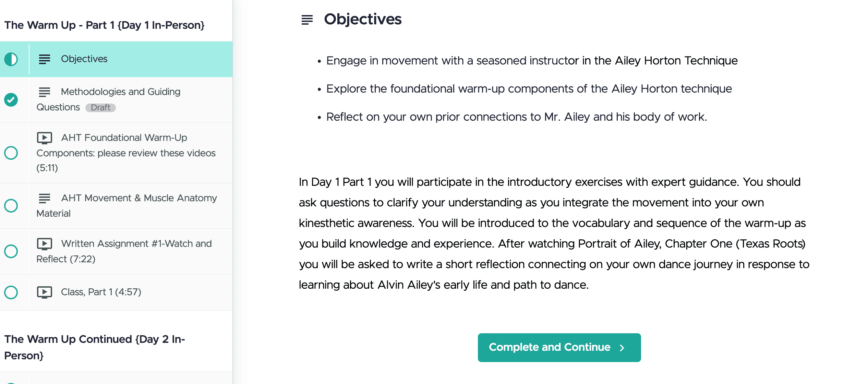Select the AHT Movement & Muscle Anatomy Material lesson

[127, 205]
